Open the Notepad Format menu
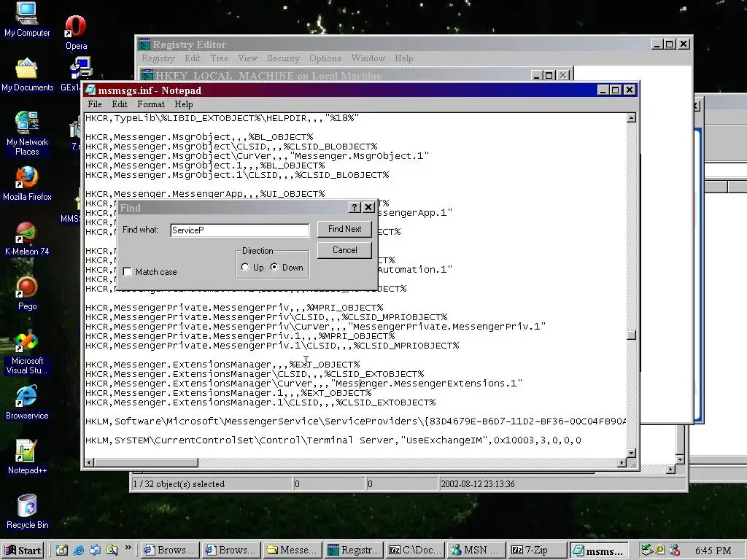This screenshot has width=747, height=560. (151, 104)
